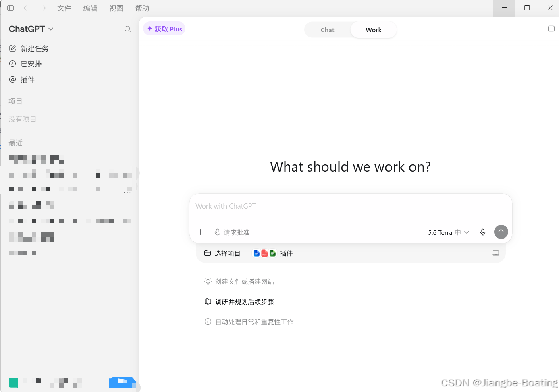Click the green profile avatar

point(14,383)
